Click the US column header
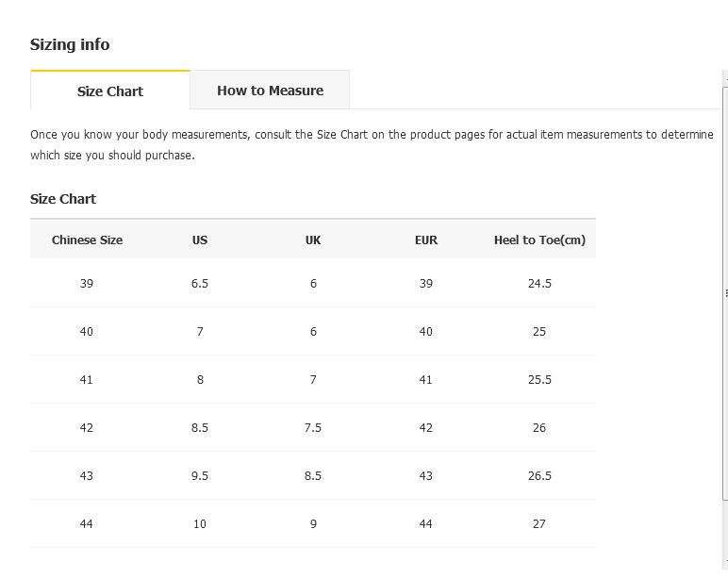This screenshot has height=579, width=728. (200, 240)
